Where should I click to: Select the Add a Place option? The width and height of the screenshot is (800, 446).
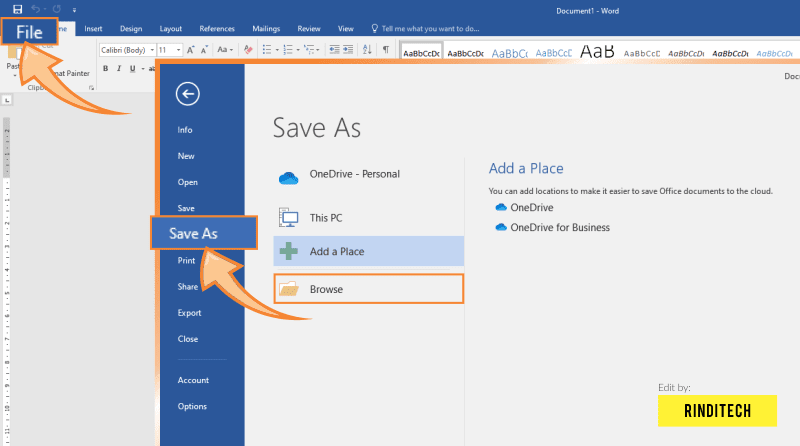[368, 251]
